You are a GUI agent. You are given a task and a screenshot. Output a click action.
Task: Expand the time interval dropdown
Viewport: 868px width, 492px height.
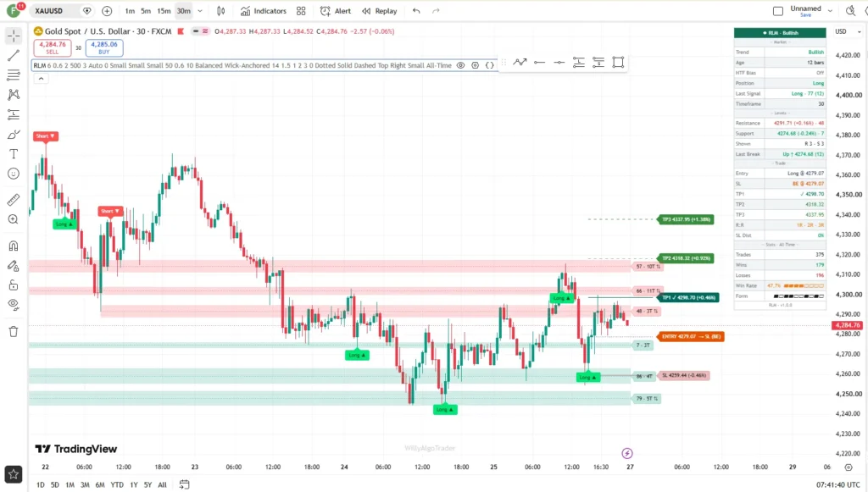coord(200,11)
